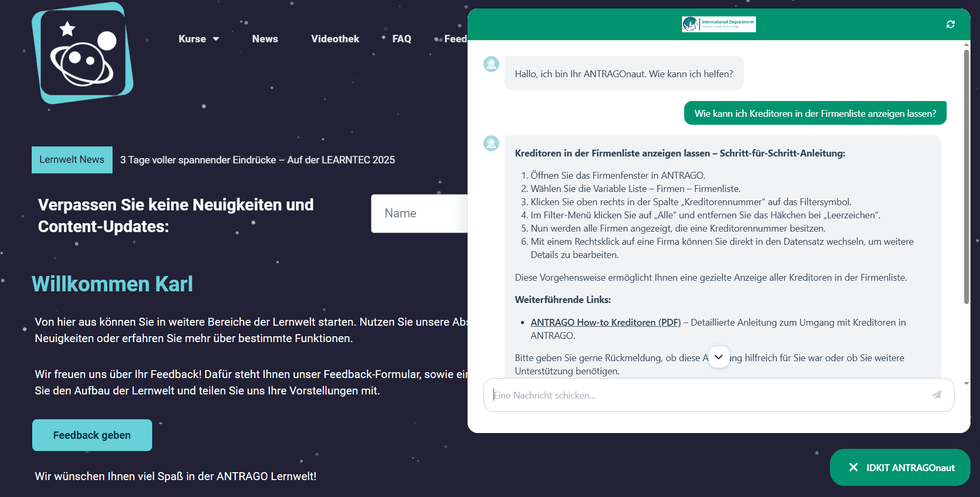This screenshot has width=980, height=497.
Task: Click text "Wir wünschen Ihnen viel Spaß"
Action: [175, 476]
